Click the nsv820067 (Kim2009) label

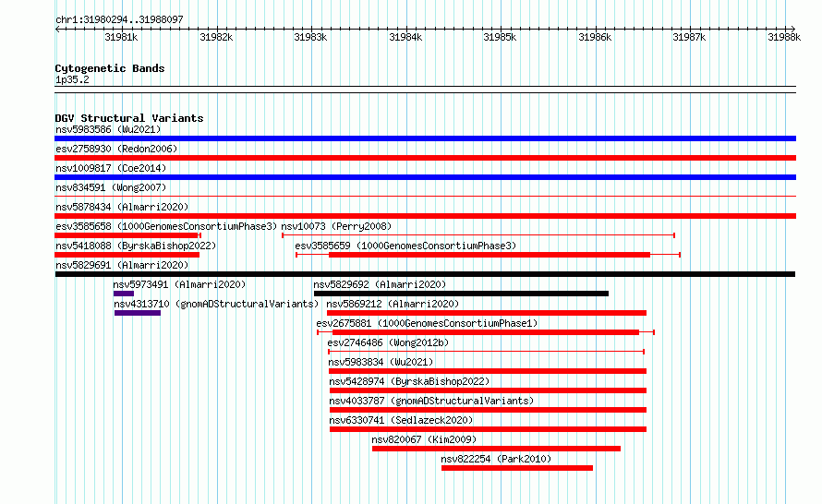pyautogui.click(x=424, y=439)
